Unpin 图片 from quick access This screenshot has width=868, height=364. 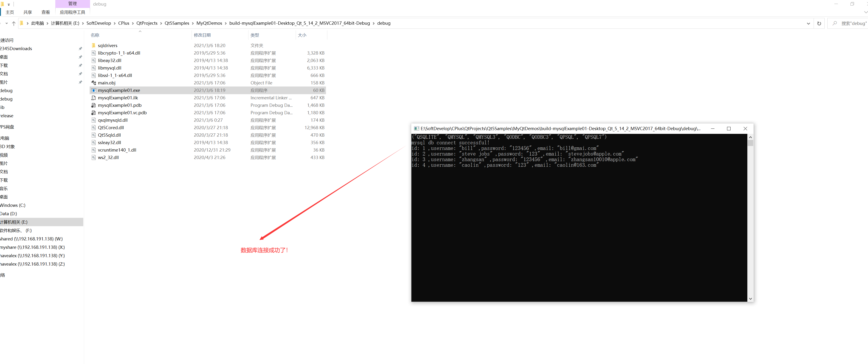pos(80,82)
